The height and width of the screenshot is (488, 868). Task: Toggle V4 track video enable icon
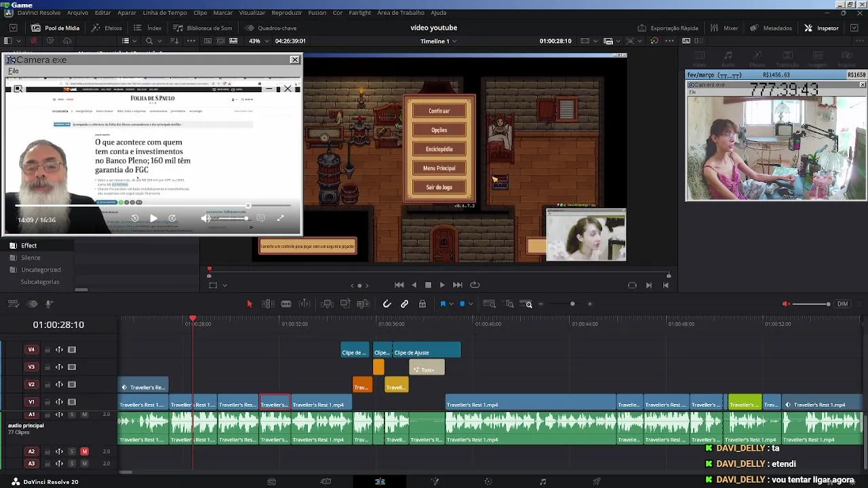pyautogui.click(x=72, y=350)
